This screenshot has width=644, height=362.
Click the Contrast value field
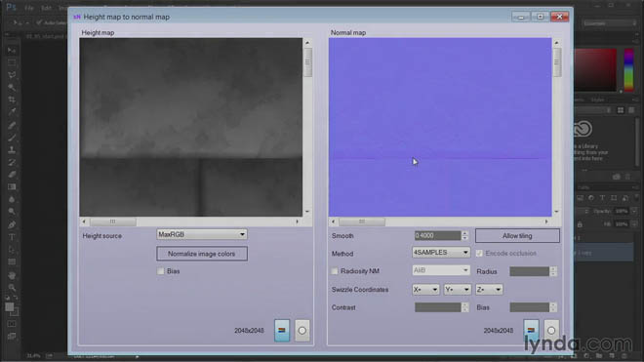pyautogui.click(x=437, y=307)
